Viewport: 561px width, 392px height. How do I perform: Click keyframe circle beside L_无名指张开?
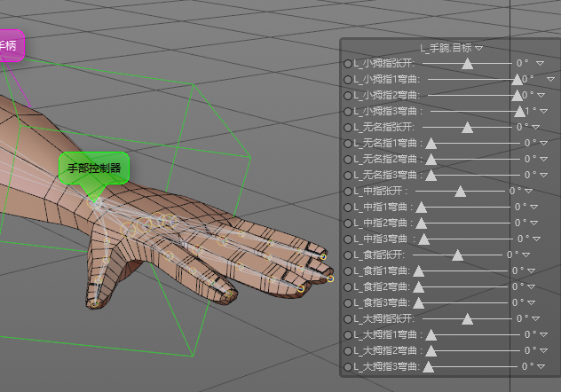[x=348, y=127]
